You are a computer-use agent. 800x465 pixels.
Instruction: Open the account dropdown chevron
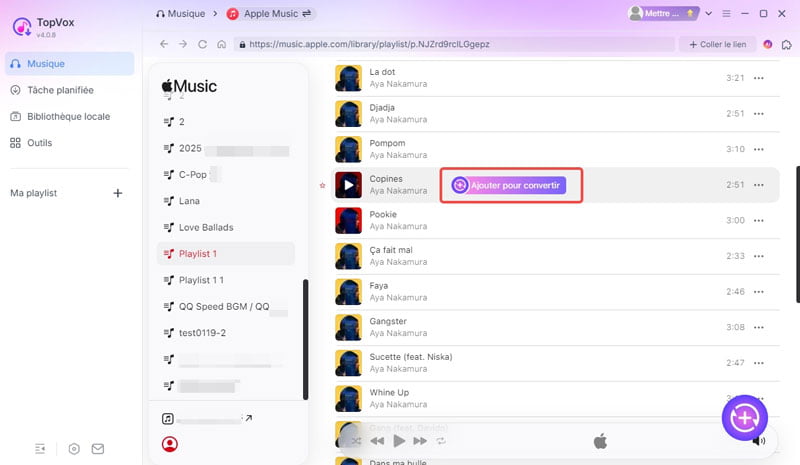708,14
